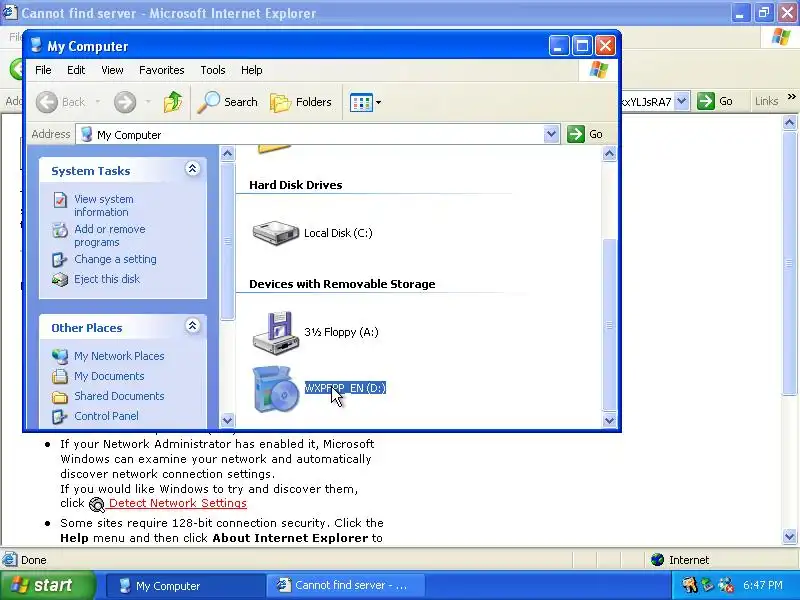Screen dimensions: 800x600
Task: Open Control Panel in Other Places
Action: [106, 416]
